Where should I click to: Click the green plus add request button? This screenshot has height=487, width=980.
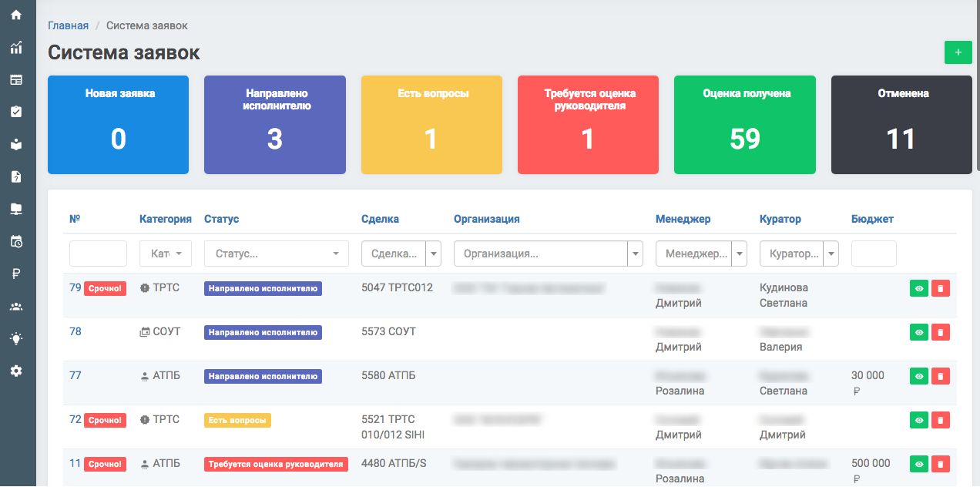pos(958,52)
